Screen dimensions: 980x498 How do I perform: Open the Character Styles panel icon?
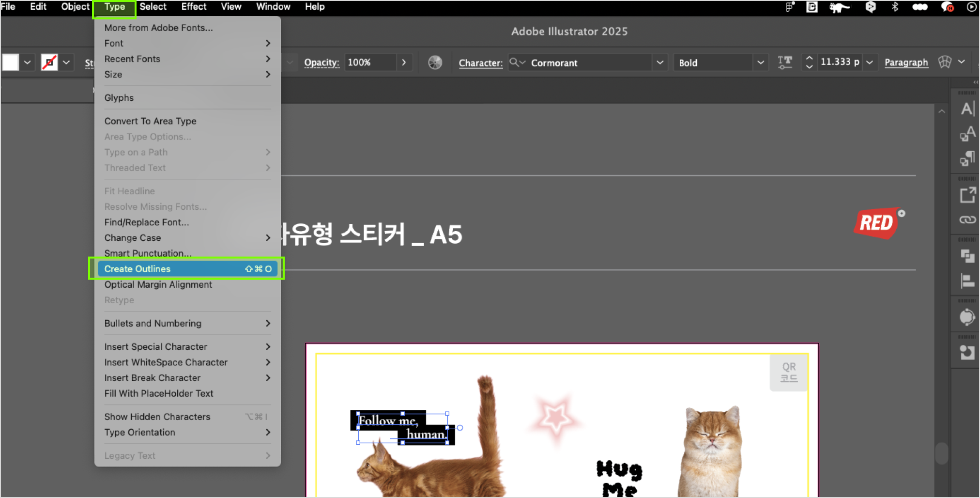coord(967,133)
